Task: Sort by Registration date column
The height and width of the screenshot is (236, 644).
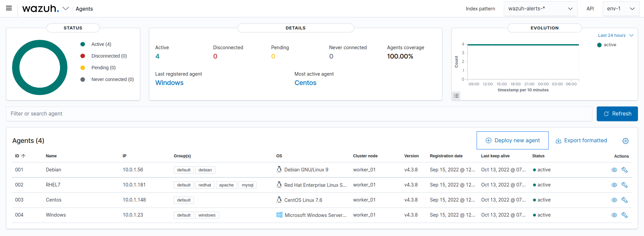Action: (x=446, y=156)
